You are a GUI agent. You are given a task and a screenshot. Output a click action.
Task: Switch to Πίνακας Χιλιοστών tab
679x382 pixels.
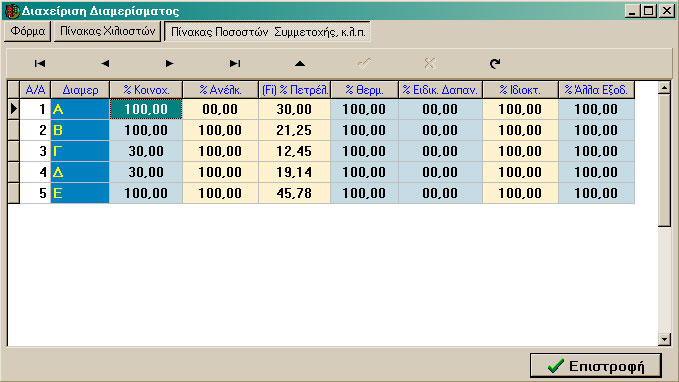pos(107,32)
